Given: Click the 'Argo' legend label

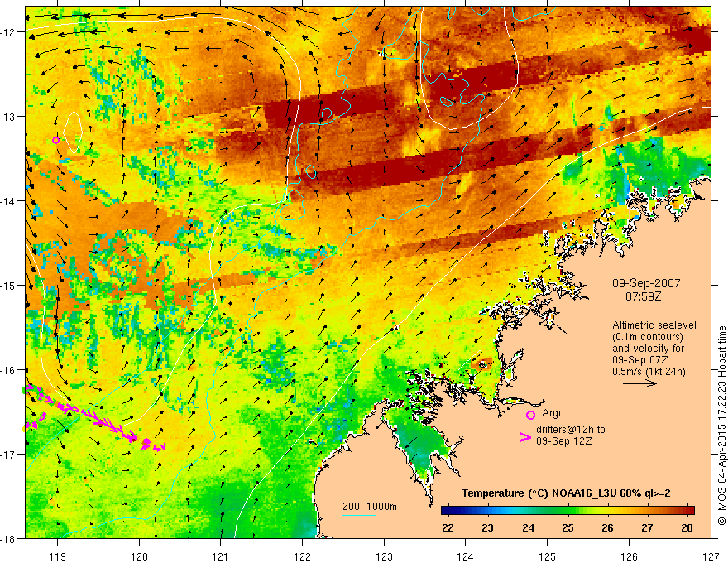Looking at the screenshot, I should tap(553, 413).
